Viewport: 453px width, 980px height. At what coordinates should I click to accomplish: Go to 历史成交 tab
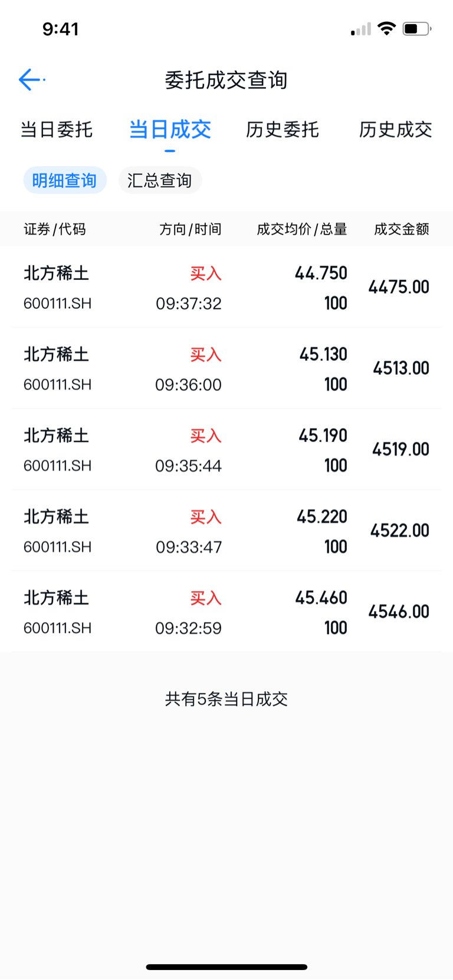point(396,130)
